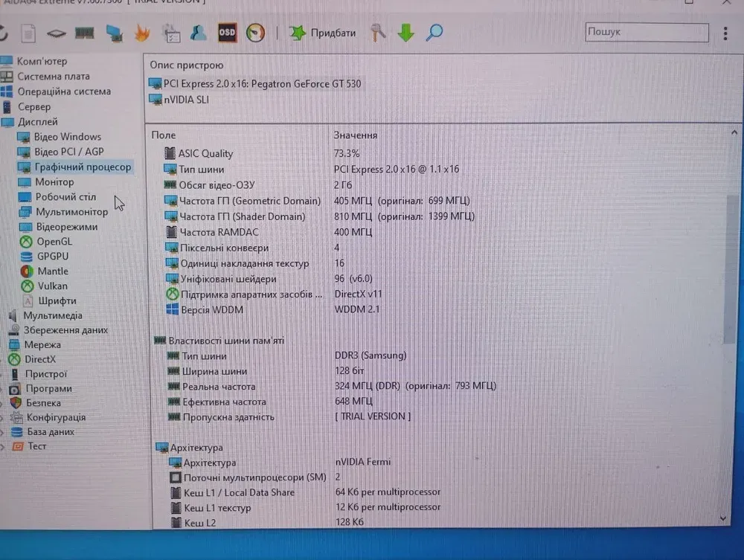Select the nVIDIA SLI device entry
This screenshot has height=560, width=744.
click(x=186, y=100)
